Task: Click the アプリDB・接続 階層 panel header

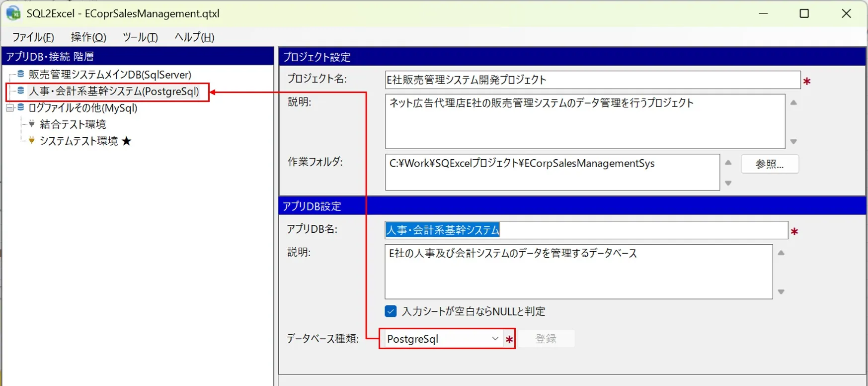Action: point(138,56)
